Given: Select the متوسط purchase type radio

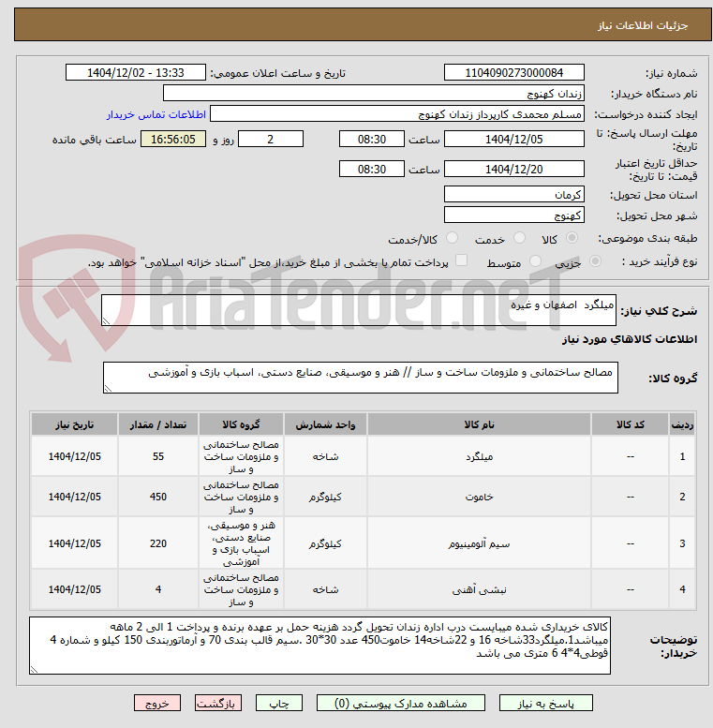Looking at the screenshot, I should pos(535,260).
